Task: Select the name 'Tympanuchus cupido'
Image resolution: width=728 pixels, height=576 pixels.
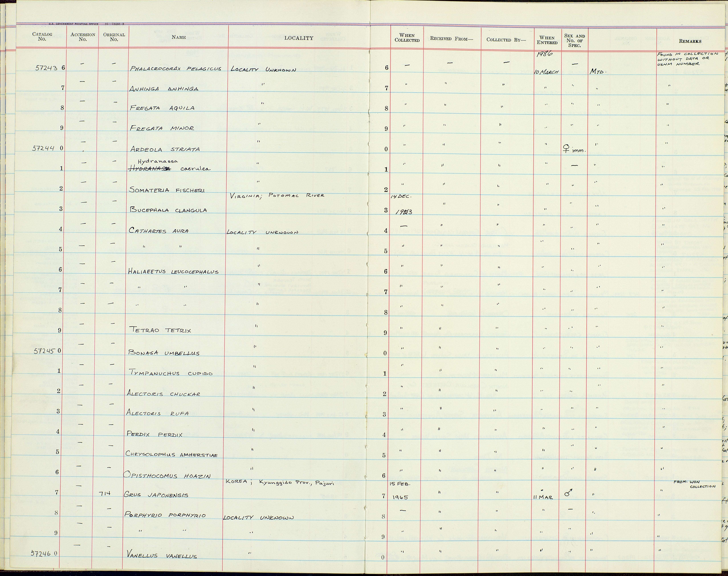Action: click(171, 373)
